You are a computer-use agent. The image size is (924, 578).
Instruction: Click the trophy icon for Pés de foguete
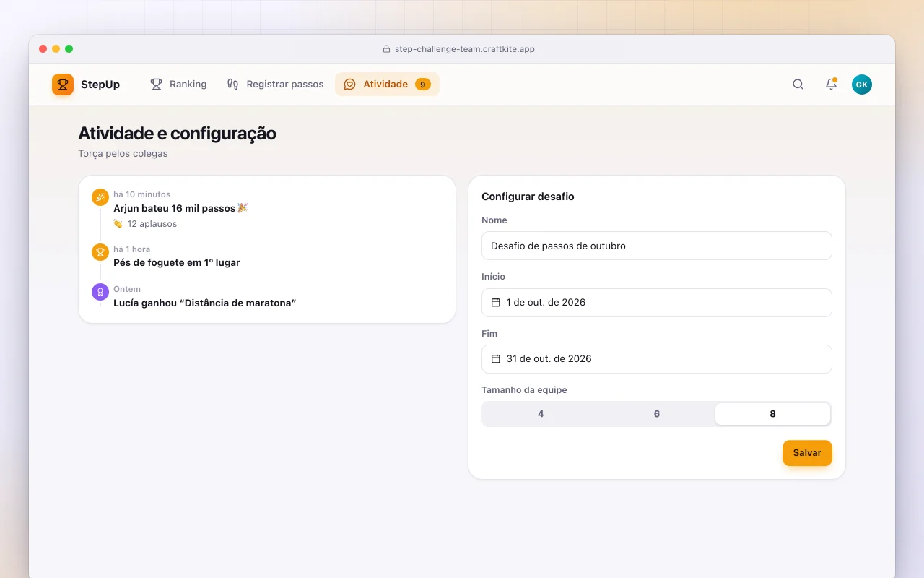[x=100, y=252]
